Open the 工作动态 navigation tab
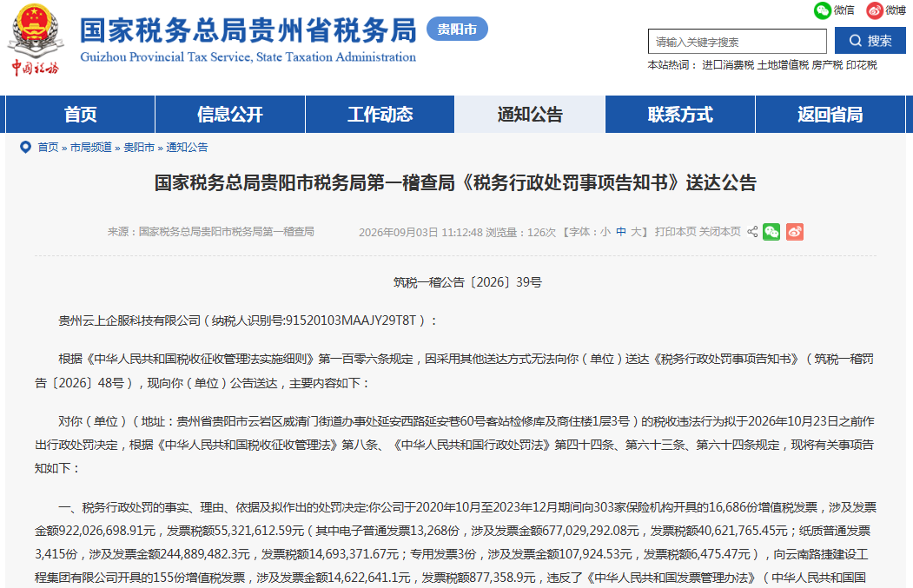This screenshot has width=913, height=588. click(x=380, y=114)
